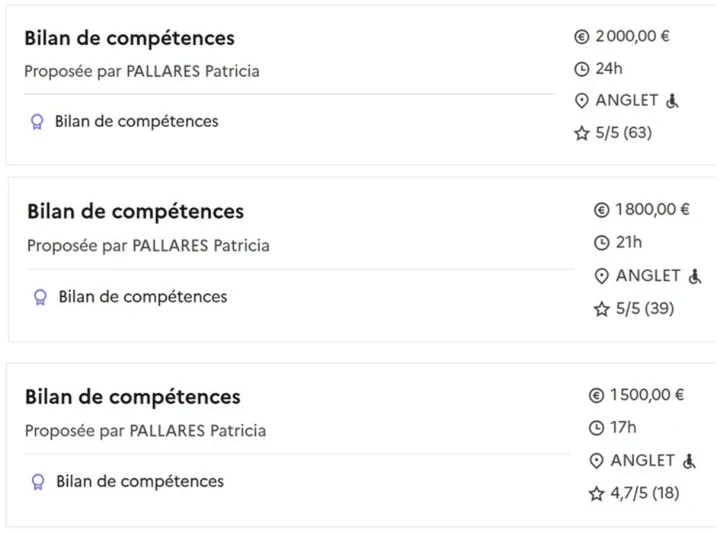720x533 pixels.
Task: Click the badge icon in the 2 000,00 € card
Action: click(x=37, y=122)
